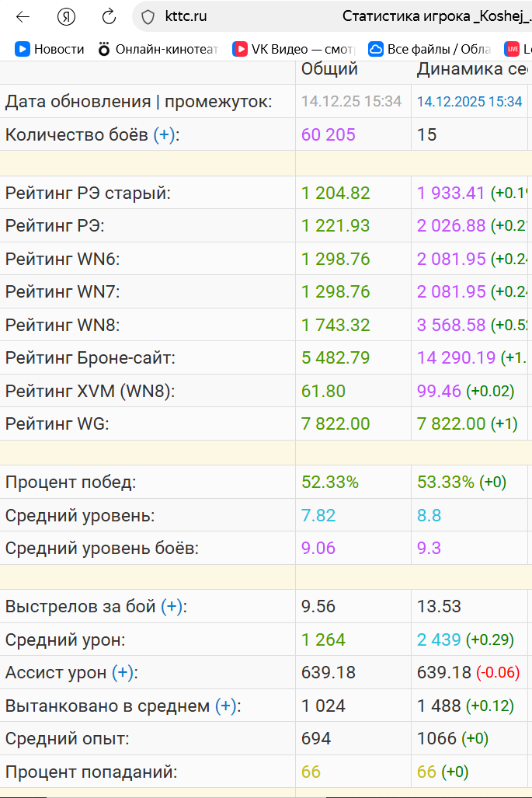Screen dimensions: 532x798
Task: Click the red LIVE bookmark icon
Action: [512, 49]
